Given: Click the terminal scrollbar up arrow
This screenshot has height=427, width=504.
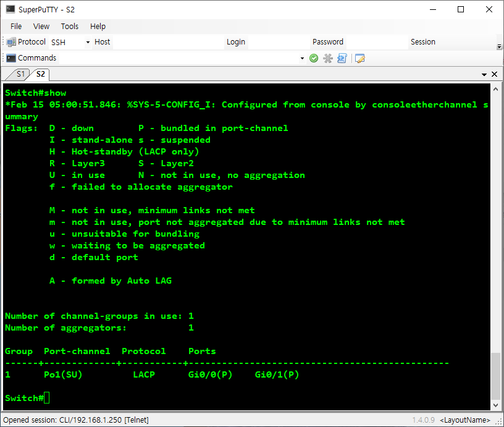Looking at the screenshot, I should (x=495, y=89).
